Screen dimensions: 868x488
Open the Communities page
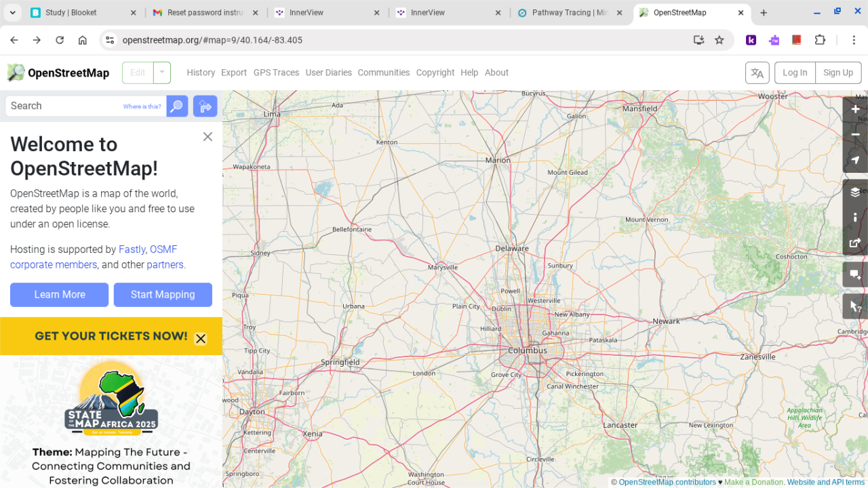384,73
